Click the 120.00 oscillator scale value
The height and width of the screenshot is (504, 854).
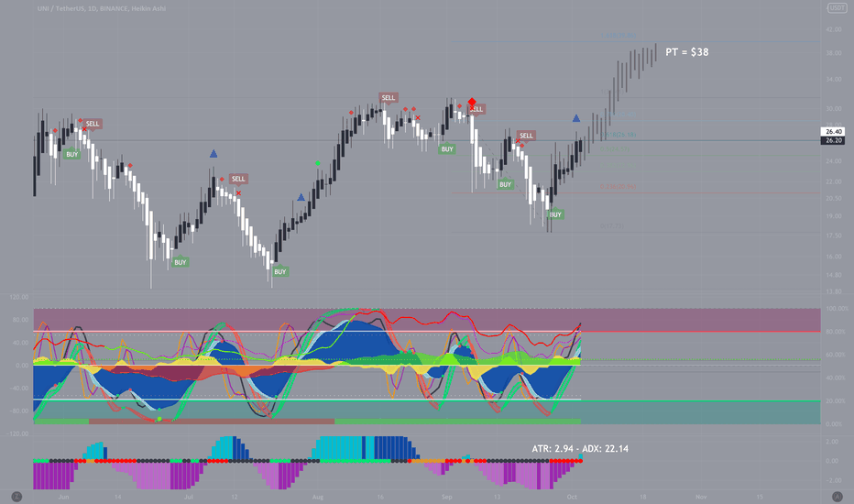click(x=19, y=297)
